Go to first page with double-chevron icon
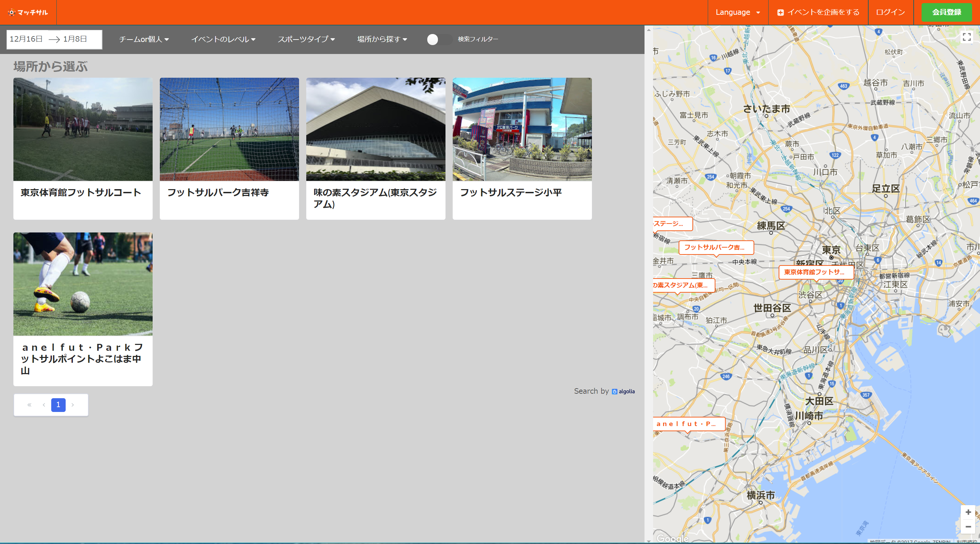980x544 pixels. 29,405
